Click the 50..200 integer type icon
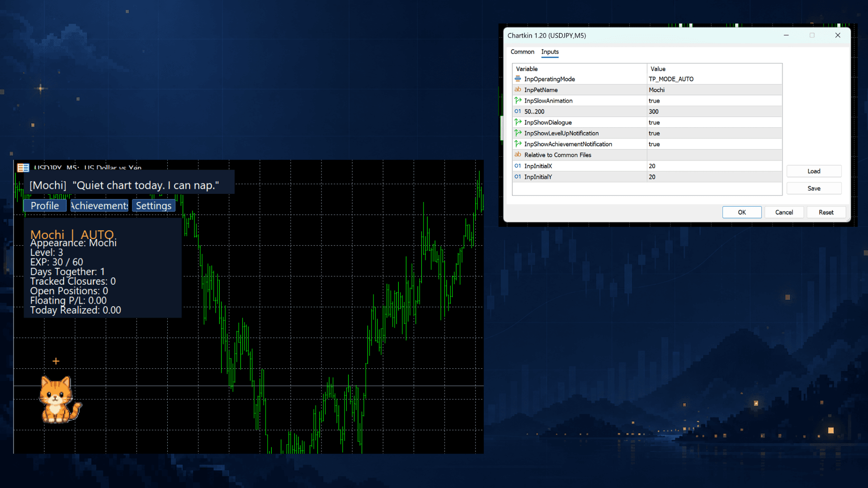 [x=518, y=111]
